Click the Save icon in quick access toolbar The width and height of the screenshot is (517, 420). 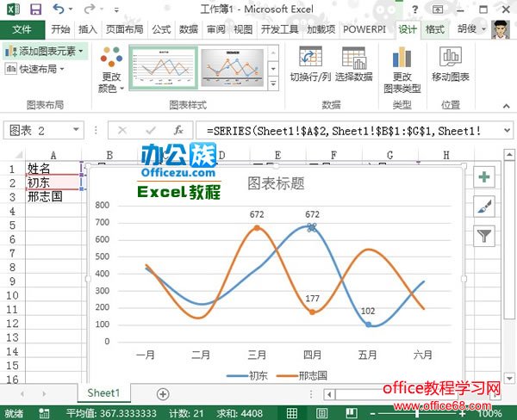click(x=35, y=9)
